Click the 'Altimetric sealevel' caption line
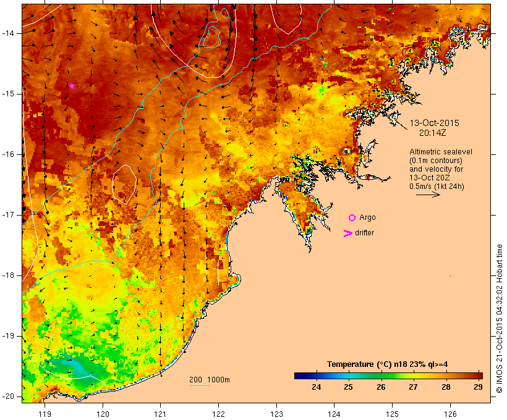The image size is (507, 420). point(441,152)
